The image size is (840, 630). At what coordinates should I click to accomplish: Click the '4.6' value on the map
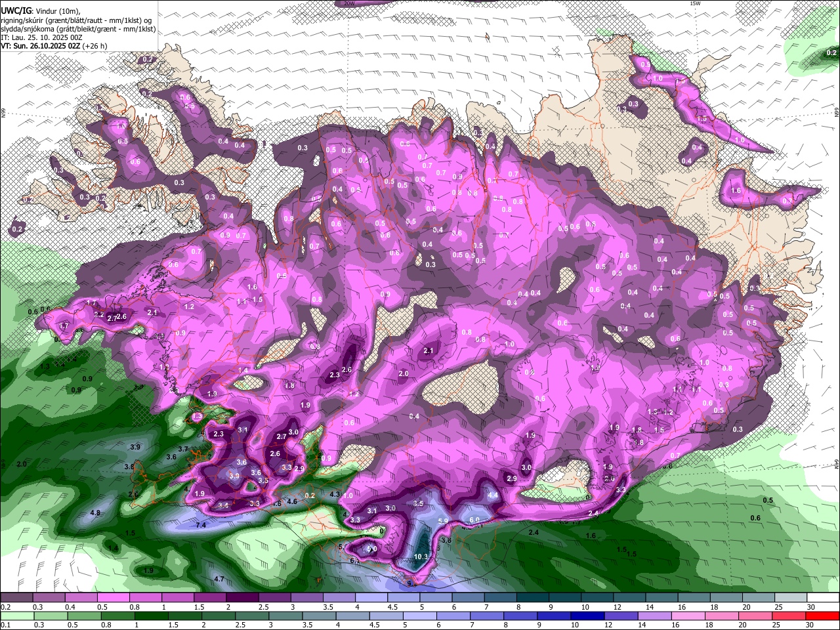pos(293,501)
